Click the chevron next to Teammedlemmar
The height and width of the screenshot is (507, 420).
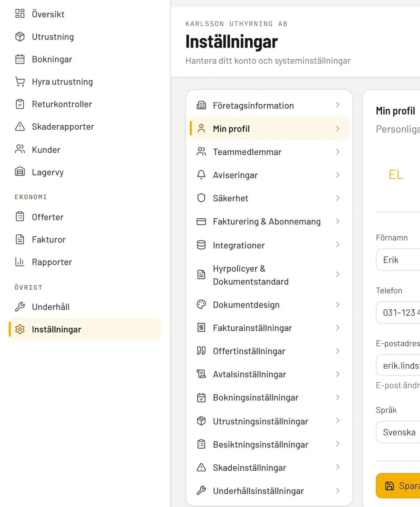click(x=337, y=152)
